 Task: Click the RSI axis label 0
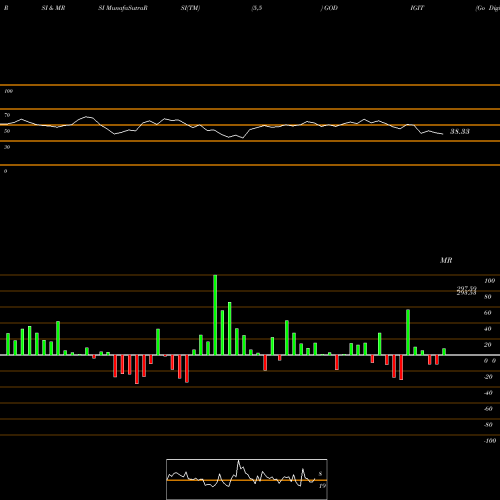(x=5, y=171)
